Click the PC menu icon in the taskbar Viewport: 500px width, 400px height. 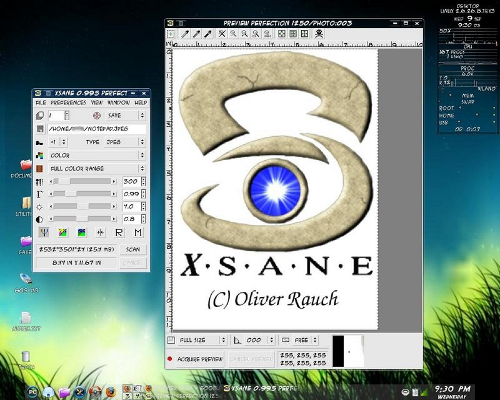[32, 392]
